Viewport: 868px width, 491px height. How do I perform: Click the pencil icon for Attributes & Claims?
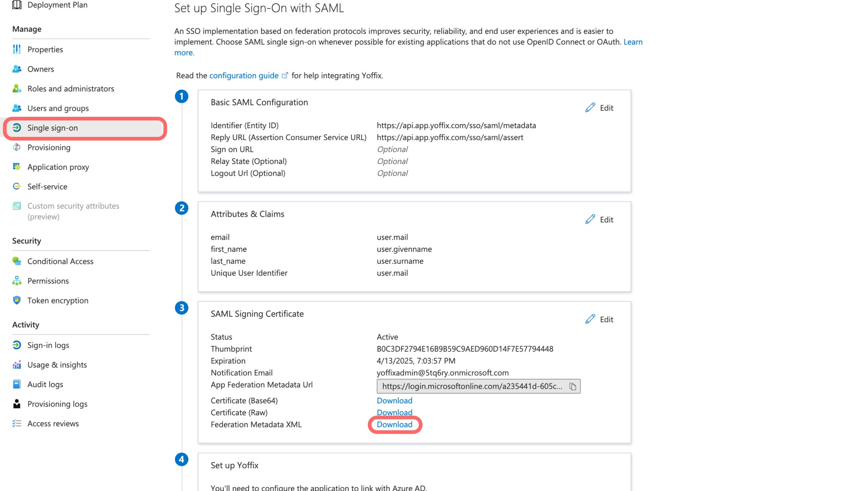click(590, 219)
